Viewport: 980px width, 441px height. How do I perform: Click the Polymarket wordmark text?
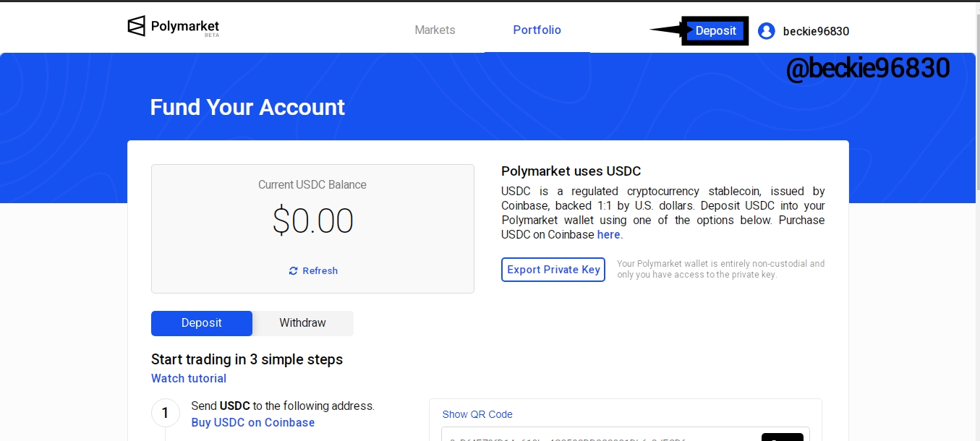(x=185, y=27)
